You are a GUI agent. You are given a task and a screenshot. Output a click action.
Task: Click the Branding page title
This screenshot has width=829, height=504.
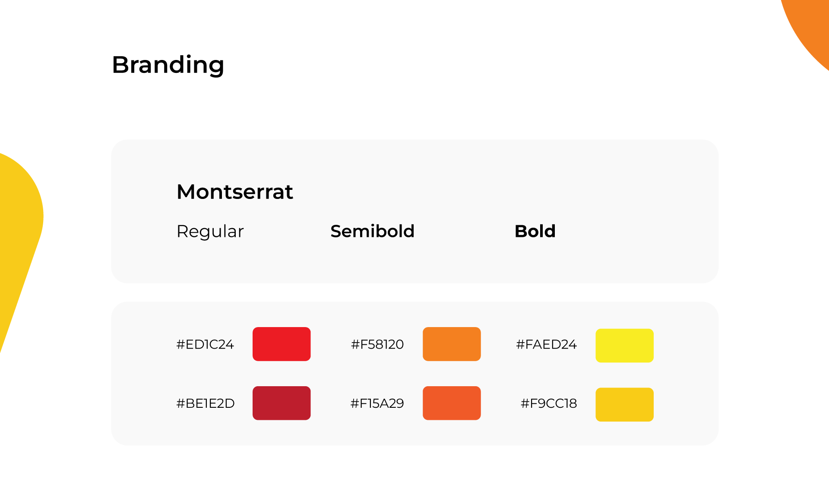(x=168, y=65)
